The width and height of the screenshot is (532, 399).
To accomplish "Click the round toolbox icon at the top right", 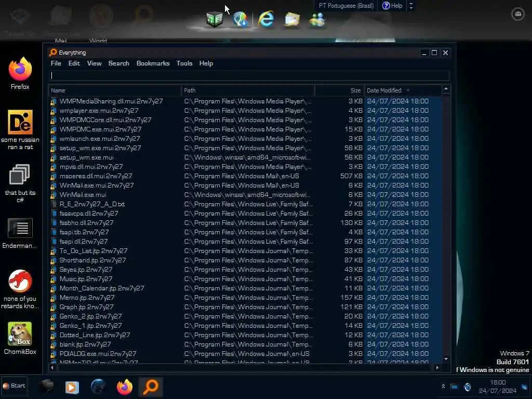I will [x=518, y=14].
